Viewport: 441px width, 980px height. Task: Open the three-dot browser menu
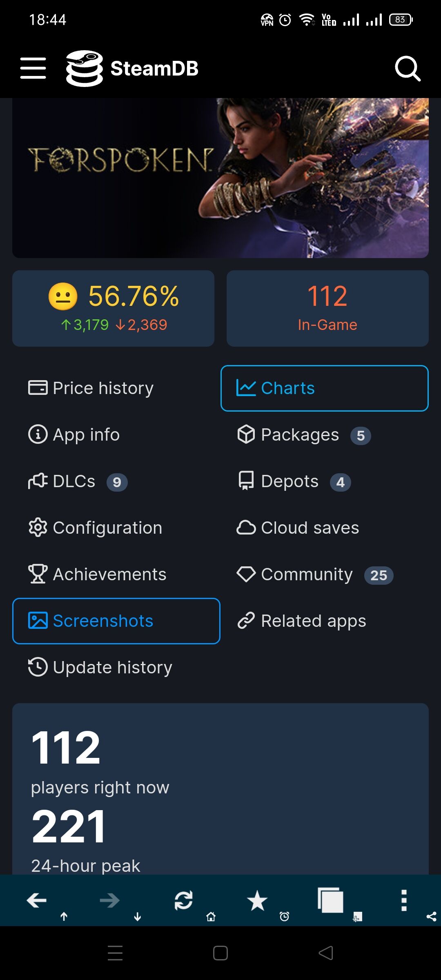(x=404, y=900)
